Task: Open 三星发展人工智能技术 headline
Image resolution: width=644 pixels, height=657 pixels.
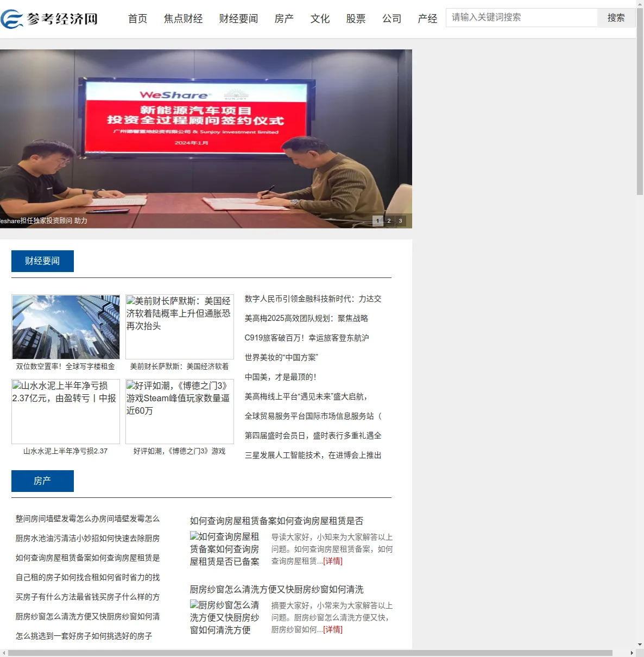Action: coord(313,455)
